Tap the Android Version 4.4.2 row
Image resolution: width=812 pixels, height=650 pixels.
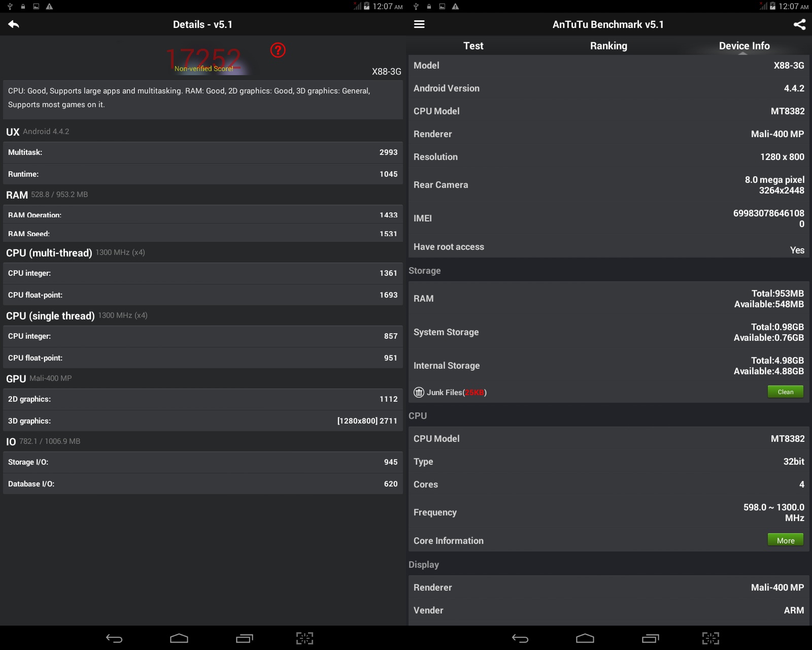point(608,88)
